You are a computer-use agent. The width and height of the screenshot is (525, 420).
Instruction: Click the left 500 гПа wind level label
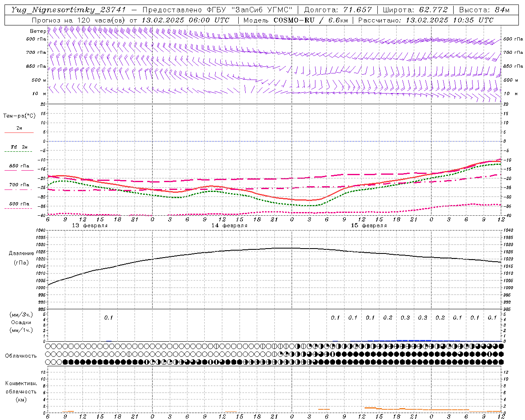36,39
